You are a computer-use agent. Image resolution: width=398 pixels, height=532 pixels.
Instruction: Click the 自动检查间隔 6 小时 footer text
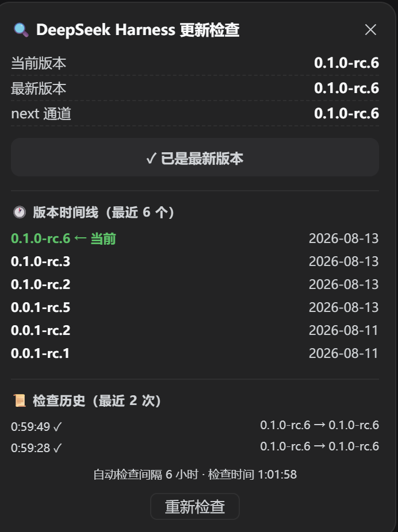click(x=146, y=475)
